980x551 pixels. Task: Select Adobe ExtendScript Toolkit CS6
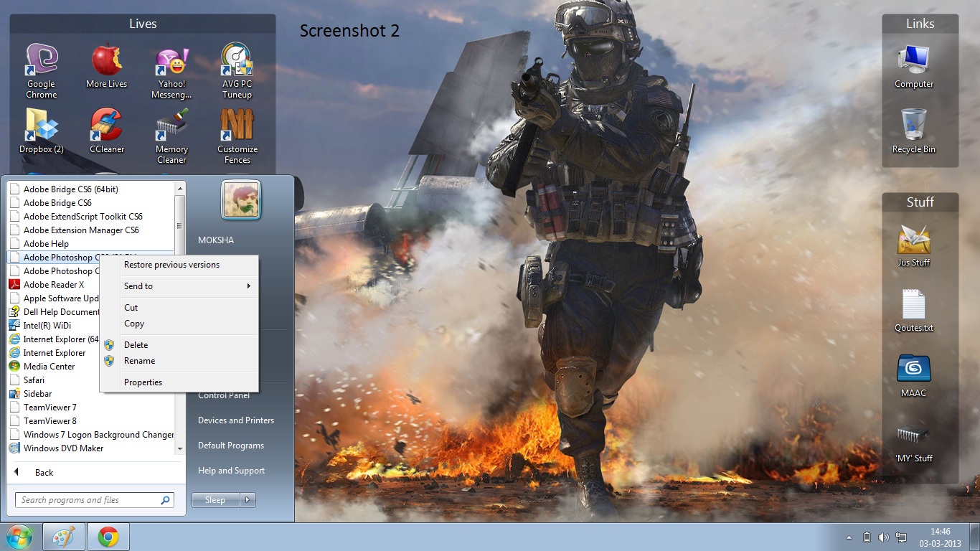point(83,217)
